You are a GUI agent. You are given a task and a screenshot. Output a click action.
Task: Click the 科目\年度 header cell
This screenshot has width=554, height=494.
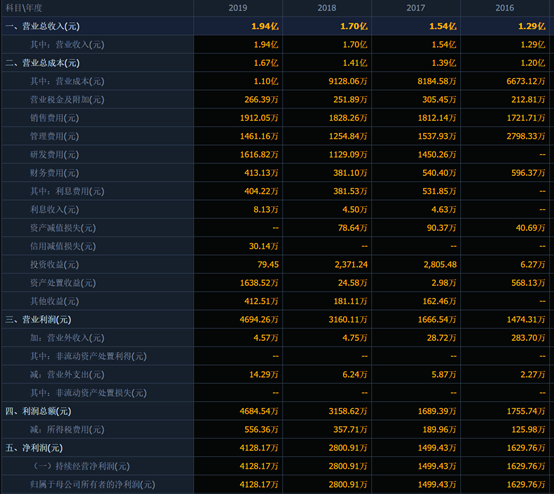pos(98,8)
